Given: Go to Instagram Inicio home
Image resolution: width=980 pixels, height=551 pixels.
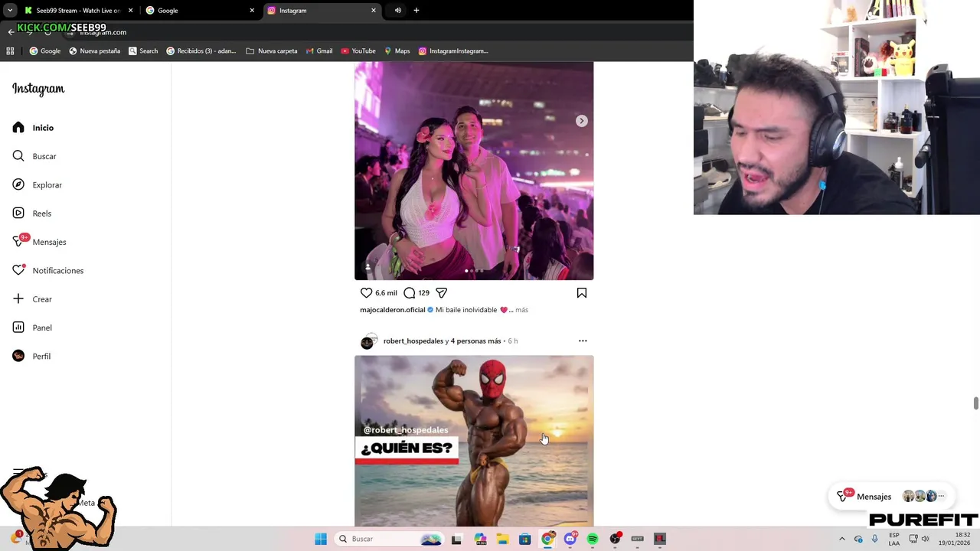Looking at the screenshot, I should click(33, 128).
